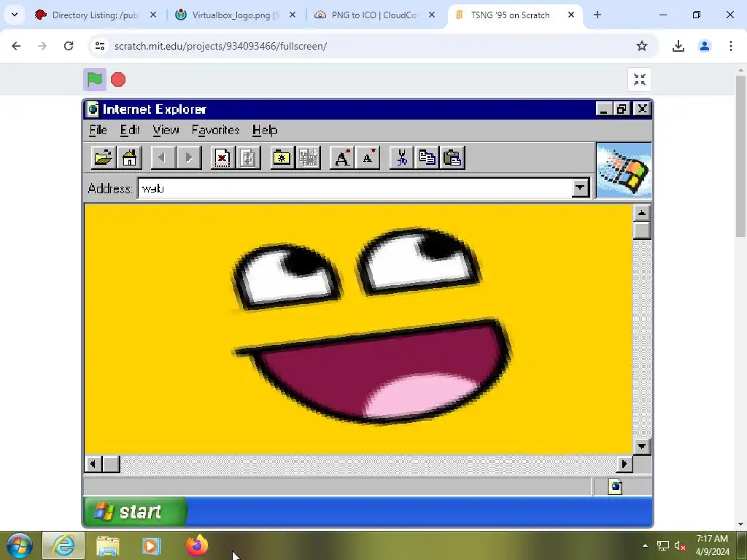Bookmark this page with star icon
The image size is (747, 560).
click(642, 46)
